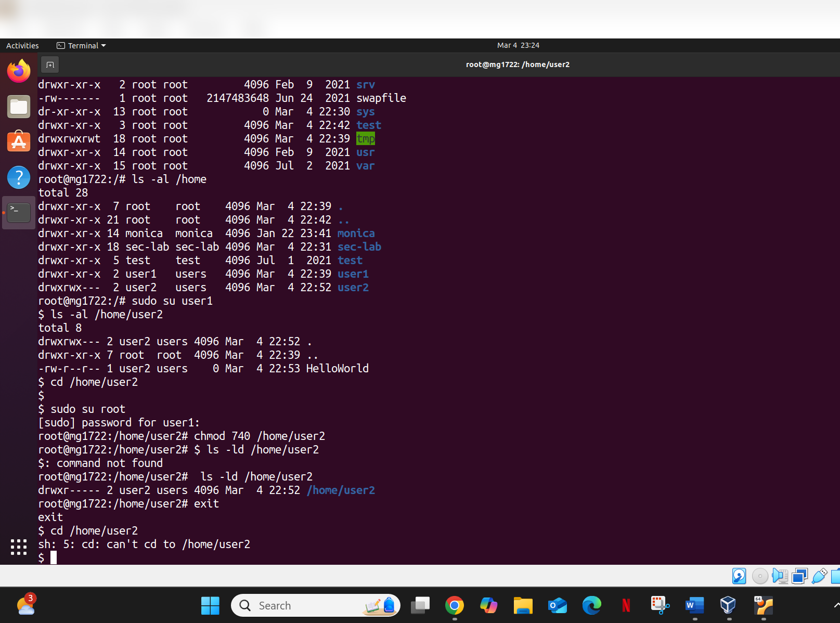Open the Files manager in dock
The width and height of the screenshot is (840, 623).
click(x=19, y=107)
